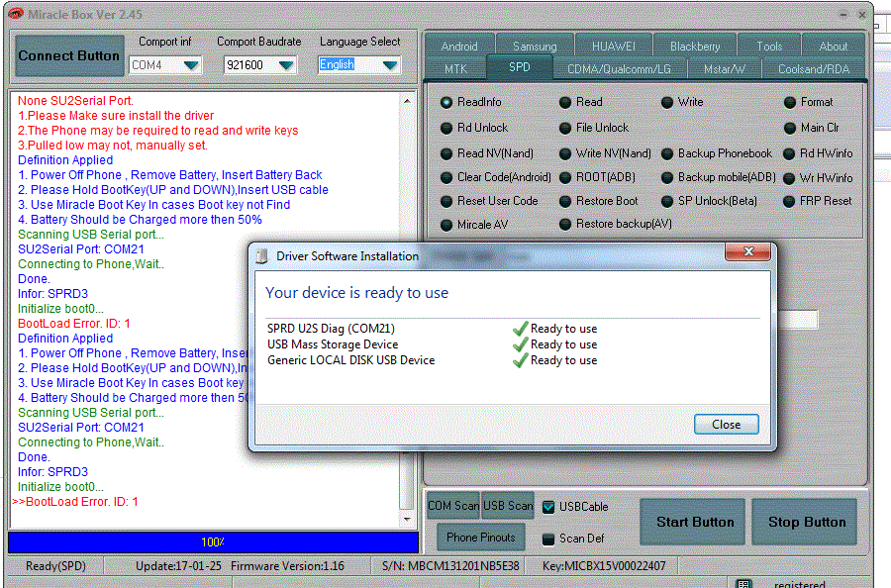This screenshot has width=891, height=588.
Task: Click the S/N: MBCM131201NB5E38 status entry
Action: coord(450,566)
